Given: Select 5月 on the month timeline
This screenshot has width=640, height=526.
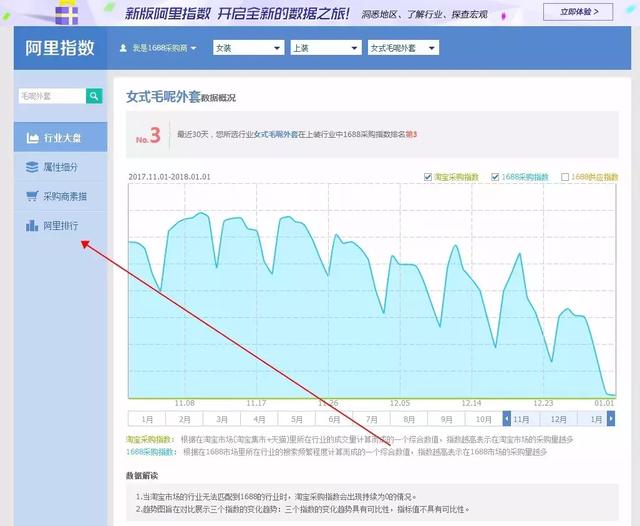Looking at the screenshot, I should (297, 419).
